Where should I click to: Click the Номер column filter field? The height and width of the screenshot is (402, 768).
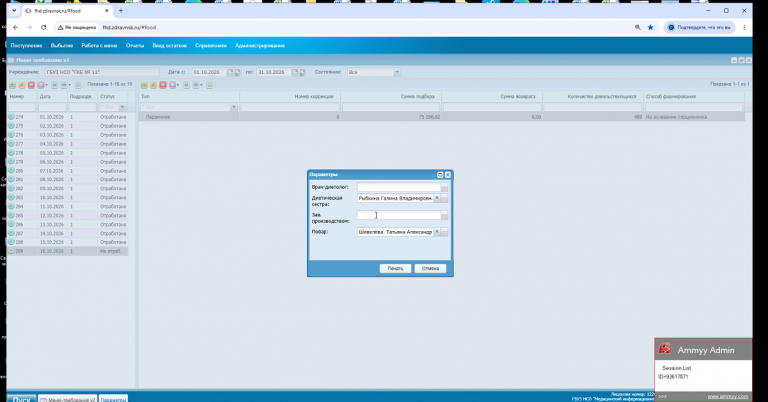22,107
